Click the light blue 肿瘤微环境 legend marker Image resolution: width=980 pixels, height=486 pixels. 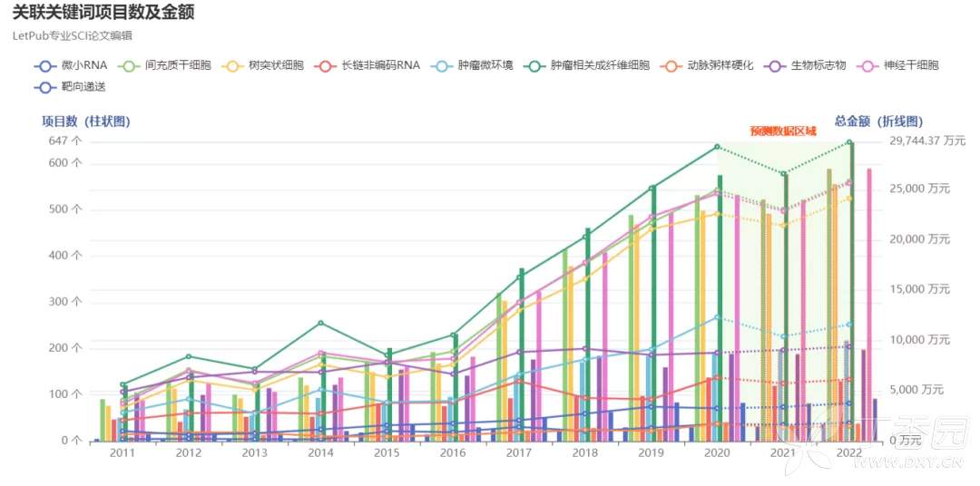[440, 66]
